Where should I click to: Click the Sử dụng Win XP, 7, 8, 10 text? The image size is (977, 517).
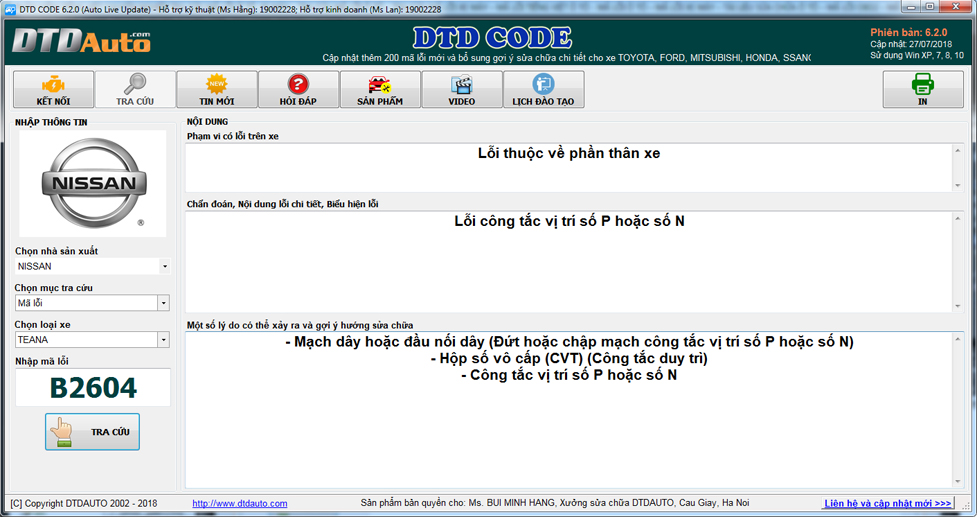(x=917, y=55)
